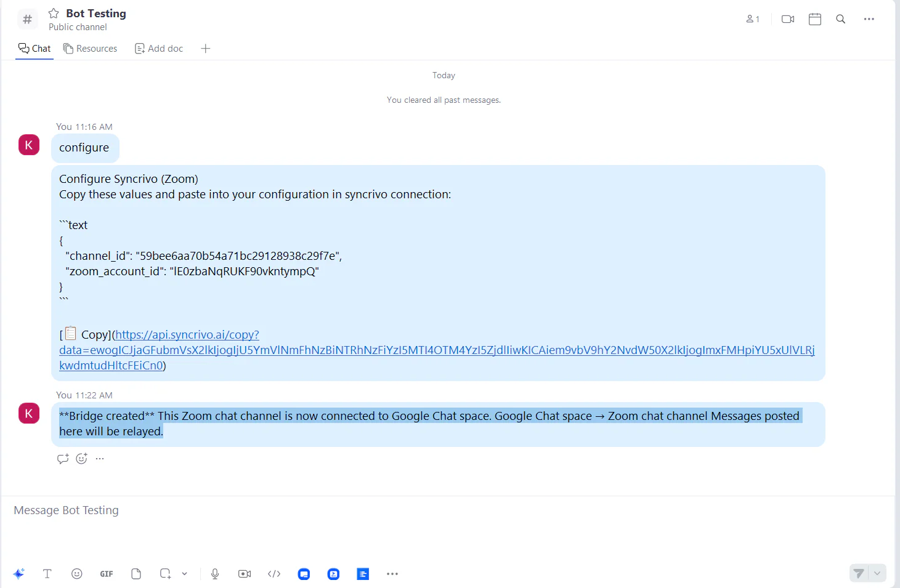Click the configure message bubble
900x588 pixels.
click(85, 148)
